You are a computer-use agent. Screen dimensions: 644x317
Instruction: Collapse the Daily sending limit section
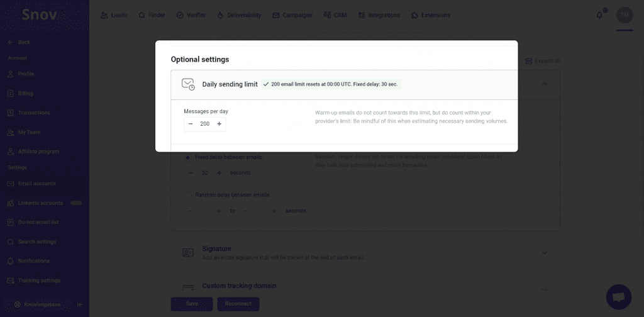[545, 84]
